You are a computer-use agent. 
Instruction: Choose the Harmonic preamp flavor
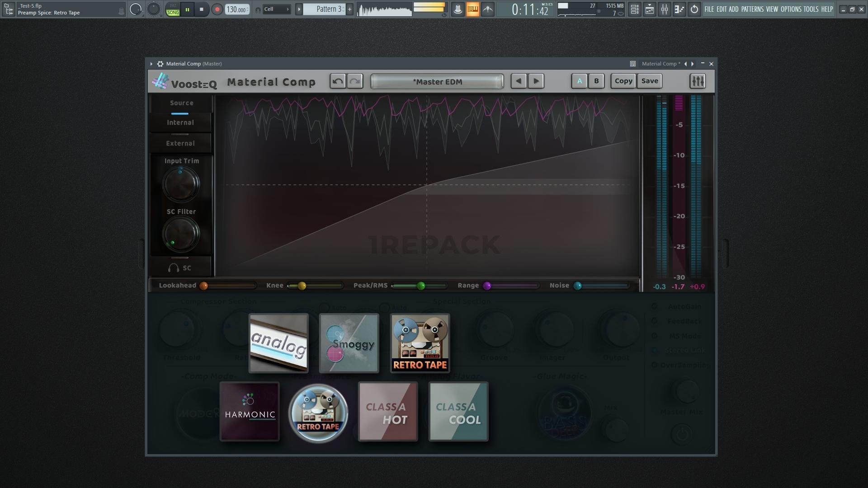[250, 412]
